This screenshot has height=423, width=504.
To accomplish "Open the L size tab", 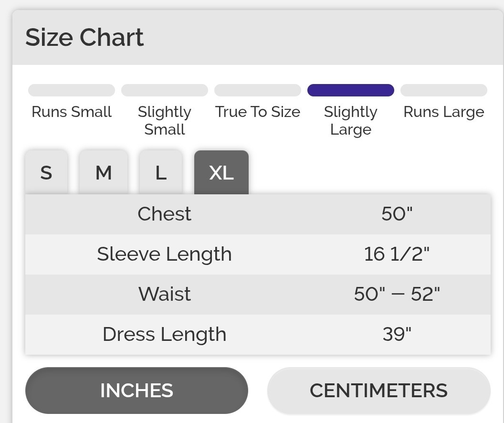I will tap(161, 172).
